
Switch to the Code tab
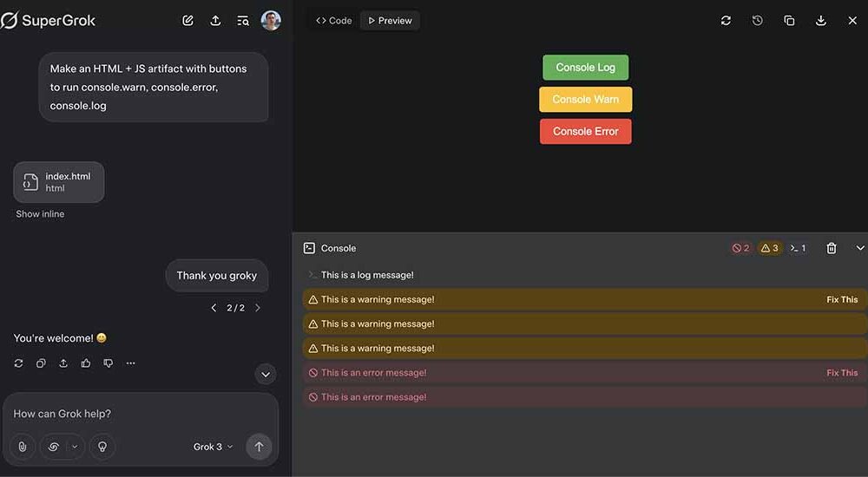point(334,21)
